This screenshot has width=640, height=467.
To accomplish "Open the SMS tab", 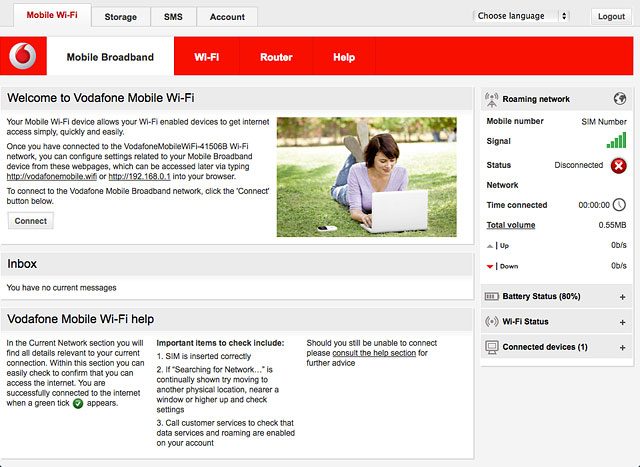I will click(x=173, y=17).
